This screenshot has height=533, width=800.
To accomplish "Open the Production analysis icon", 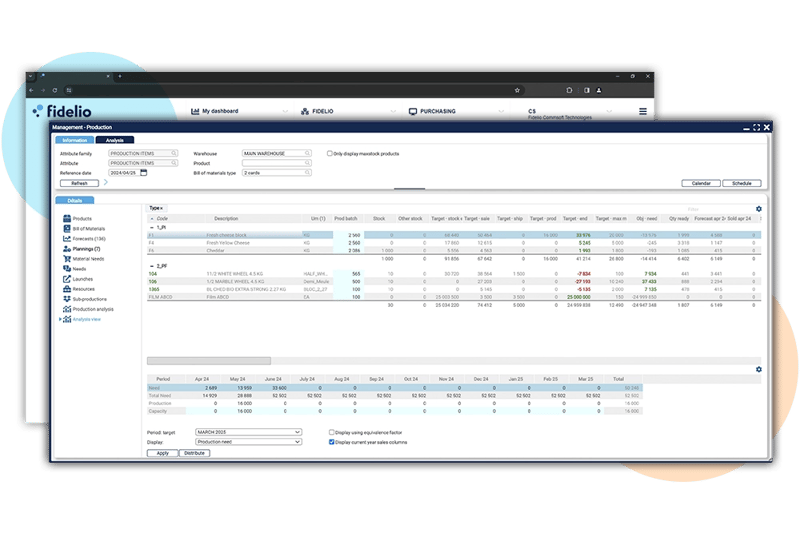I will pyautogui.click(x=67, y=309).
